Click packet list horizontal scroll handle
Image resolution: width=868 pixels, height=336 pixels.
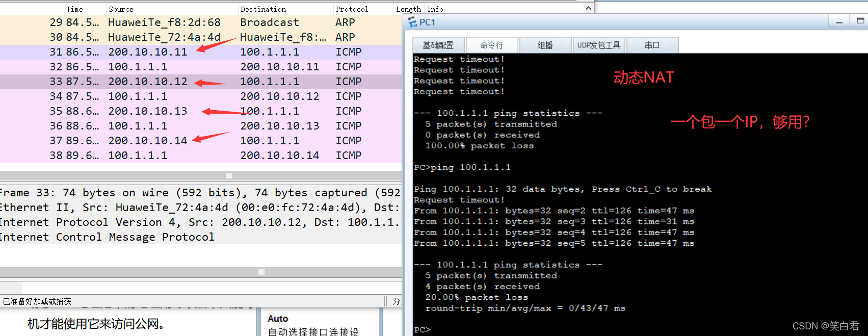click(x=229, y=175)
